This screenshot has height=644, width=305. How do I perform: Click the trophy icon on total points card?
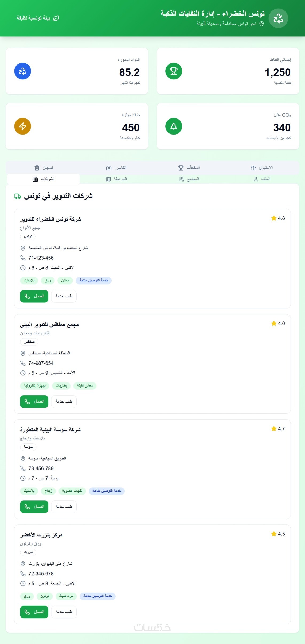point(174,71)
